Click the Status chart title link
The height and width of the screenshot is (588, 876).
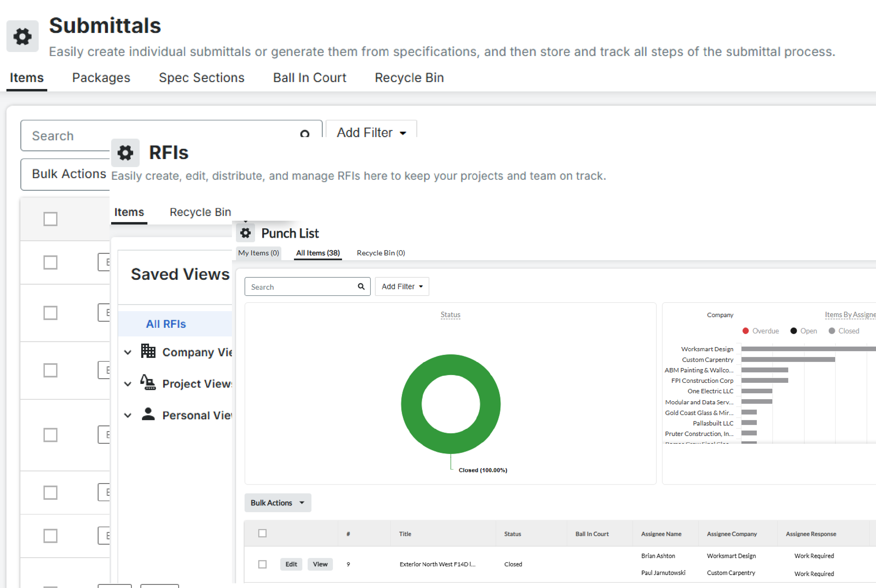[450, 314]
